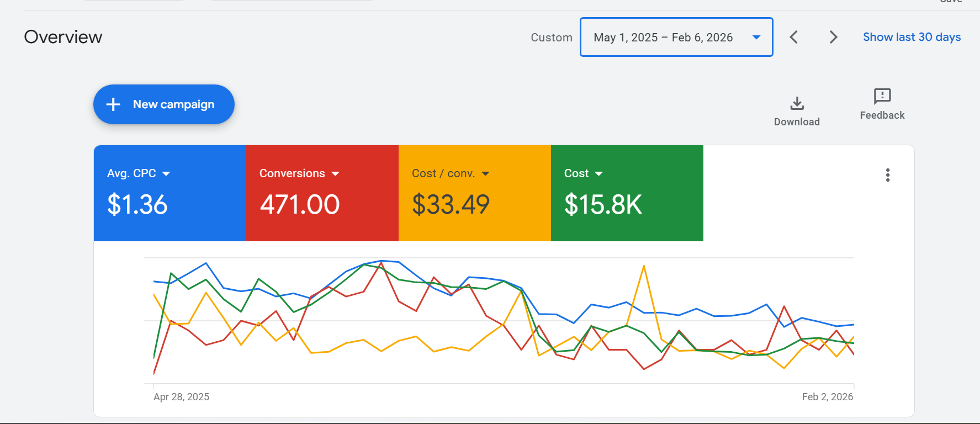Open the Feedback speech bubble icon

882,96
